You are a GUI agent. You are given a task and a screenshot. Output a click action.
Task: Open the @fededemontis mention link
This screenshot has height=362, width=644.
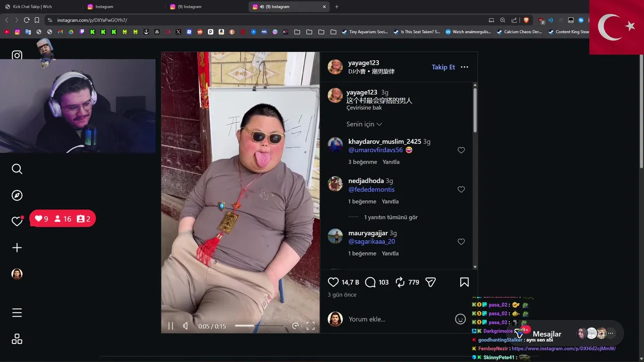click(371, 190)
